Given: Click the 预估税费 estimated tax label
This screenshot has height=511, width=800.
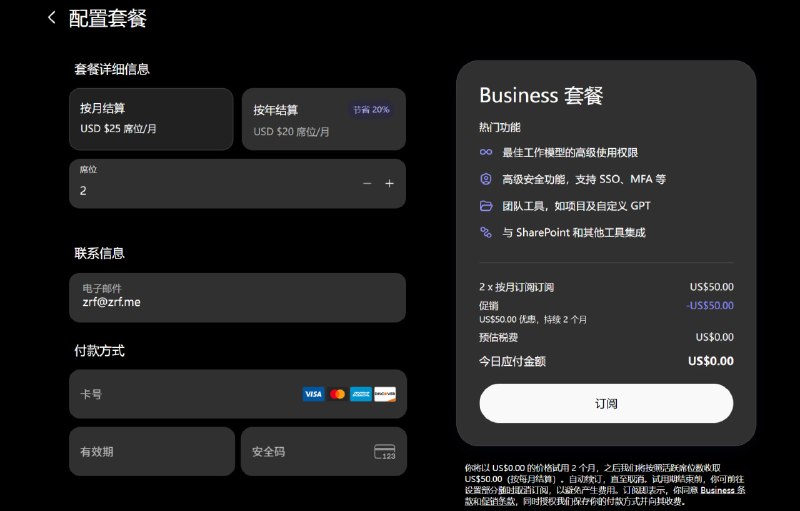Looking at the screenshot, I should pos(498,338).
